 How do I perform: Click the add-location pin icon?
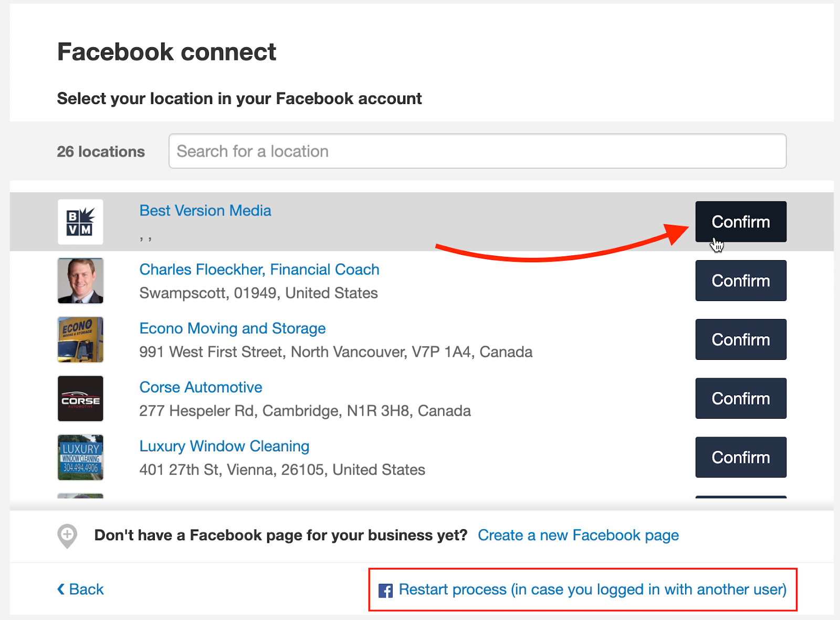(67, 536)
